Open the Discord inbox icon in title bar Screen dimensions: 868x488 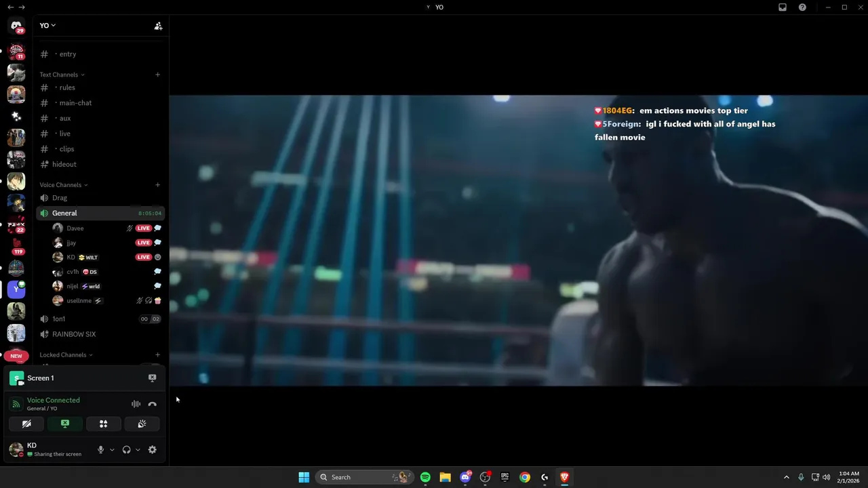(x=782, y=7)
